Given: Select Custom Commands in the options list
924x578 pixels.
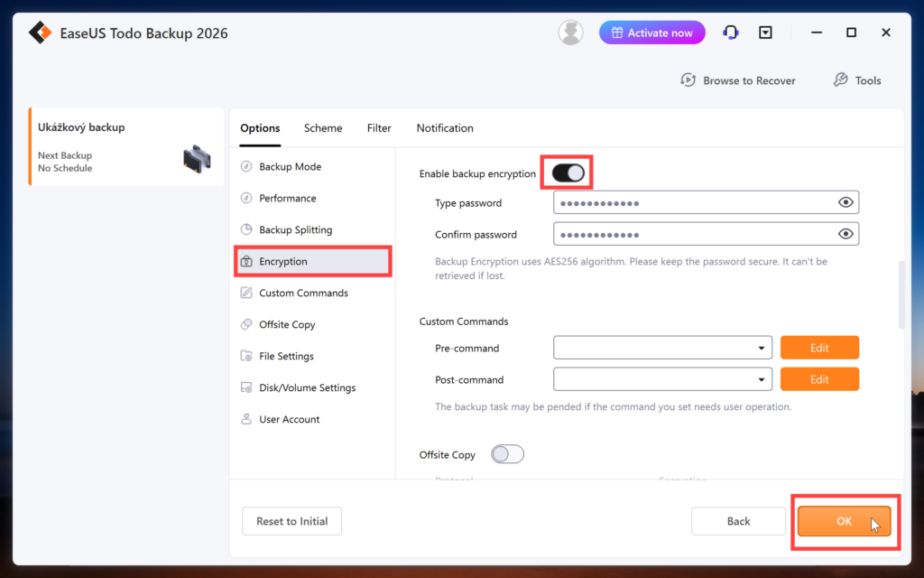Looking at the screenshot, I should 313,293.
